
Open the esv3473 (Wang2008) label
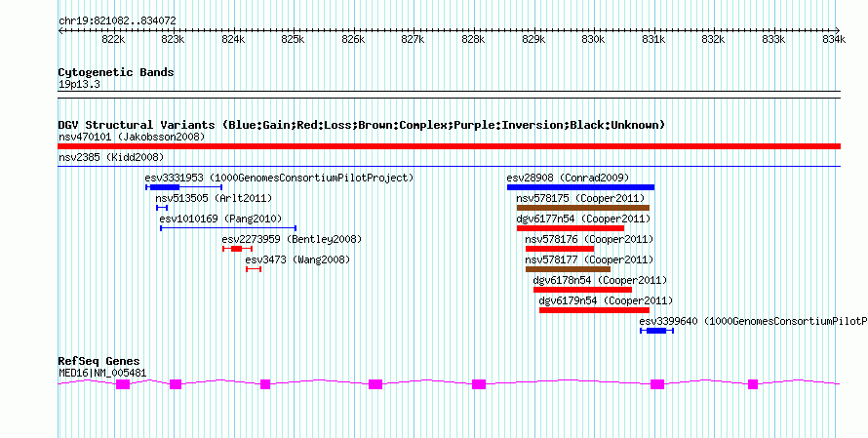point(297,259)
